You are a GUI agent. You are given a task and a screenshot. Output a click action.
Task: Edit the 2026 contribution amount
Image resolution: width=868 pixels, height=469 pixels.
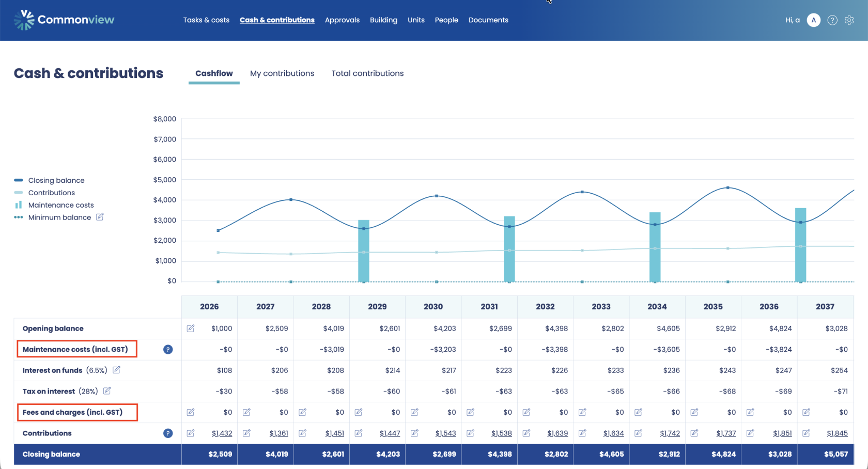[191, 433]
